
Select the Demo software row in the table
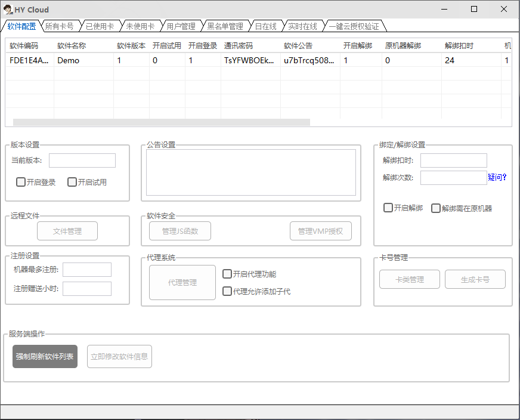point(68,60)
